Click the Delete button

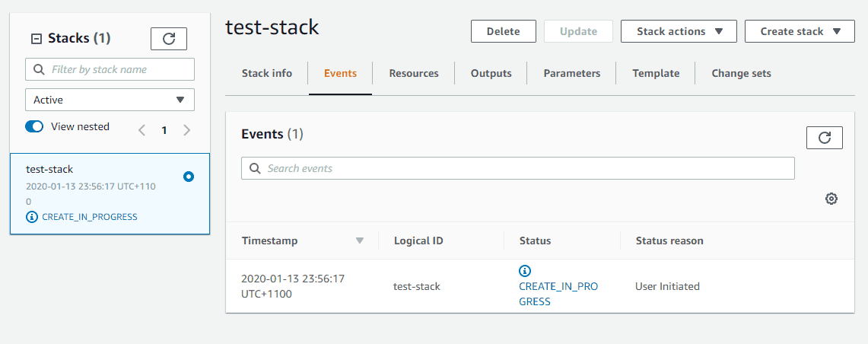point(503,31)
